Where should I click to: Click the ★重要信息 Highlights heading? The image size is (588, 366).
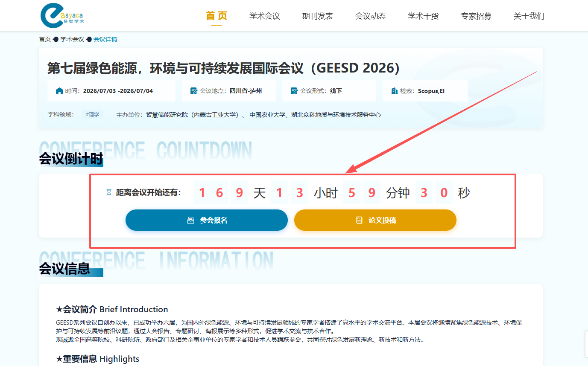pos(98,359)
